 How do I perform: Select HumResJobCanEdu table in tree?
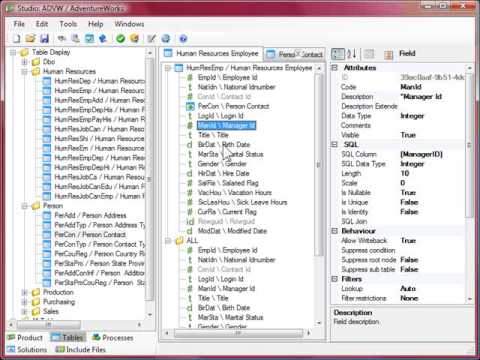[x=99, y=186]
